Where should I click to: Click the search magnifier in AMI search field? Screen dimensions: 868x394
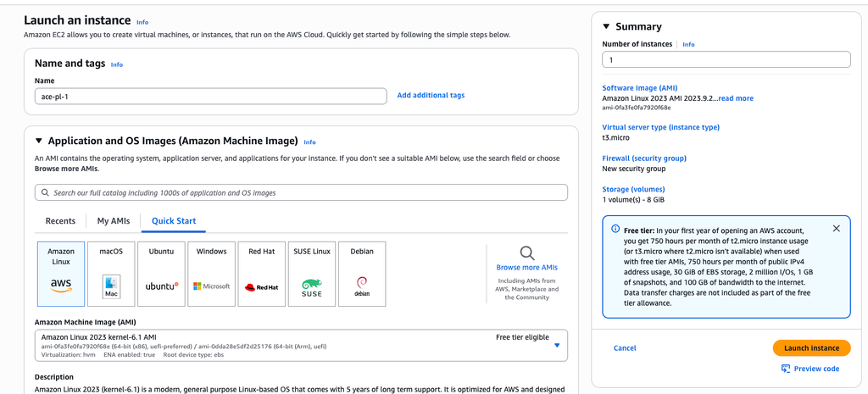45,193
